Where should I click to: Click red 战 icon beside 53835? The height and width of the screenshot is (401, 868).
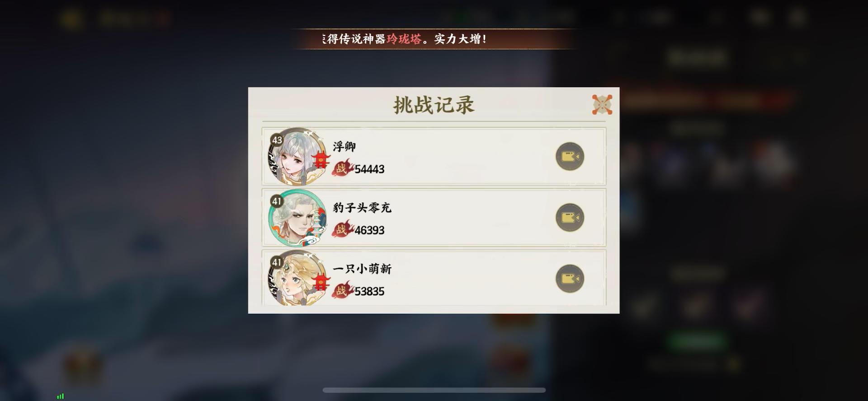click(342, 290)
